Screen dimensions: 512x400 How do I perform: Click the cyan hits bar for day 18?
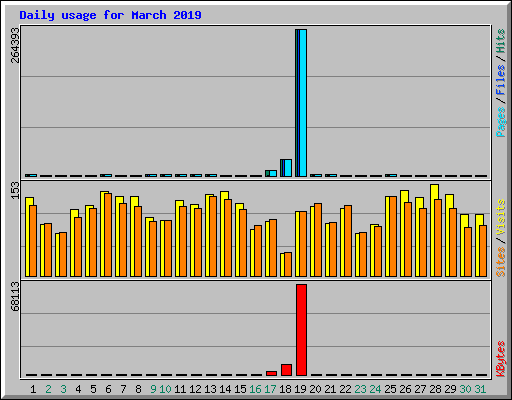(288, 168)
